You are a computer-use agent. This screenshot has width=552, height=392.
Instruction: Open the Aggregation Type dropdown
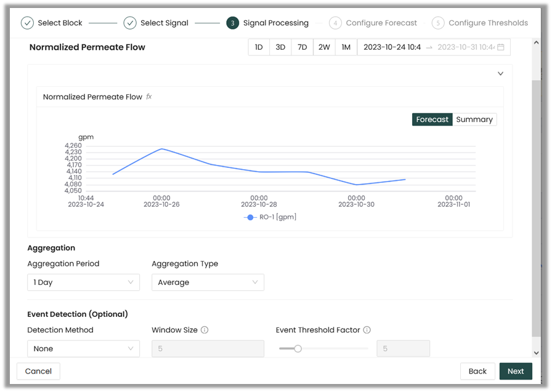click(x=208, y=282)
